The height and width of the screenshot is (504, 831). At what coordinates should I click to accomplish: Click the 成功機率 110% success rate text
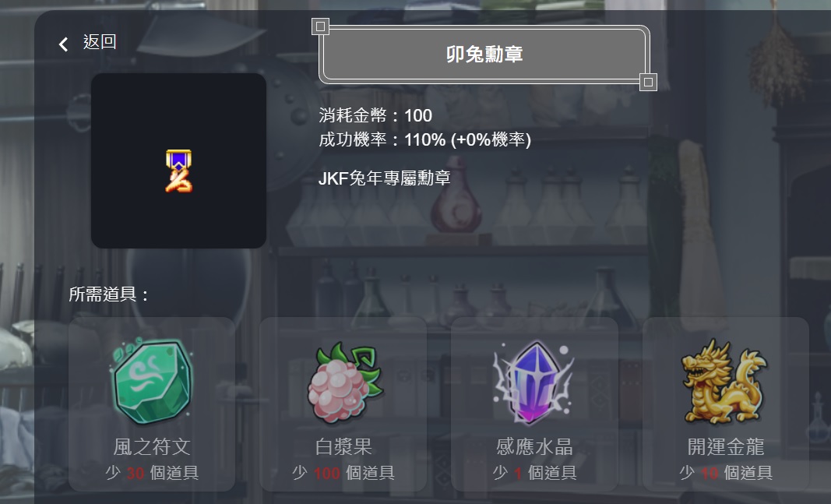(x=424, y=140)
